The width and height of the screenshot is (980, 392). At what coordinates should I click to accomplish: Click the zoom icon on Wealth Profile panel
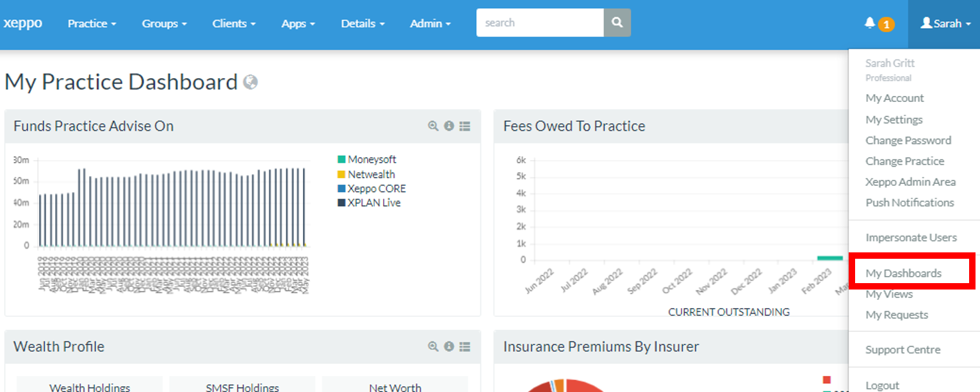(x=434, y=347)
